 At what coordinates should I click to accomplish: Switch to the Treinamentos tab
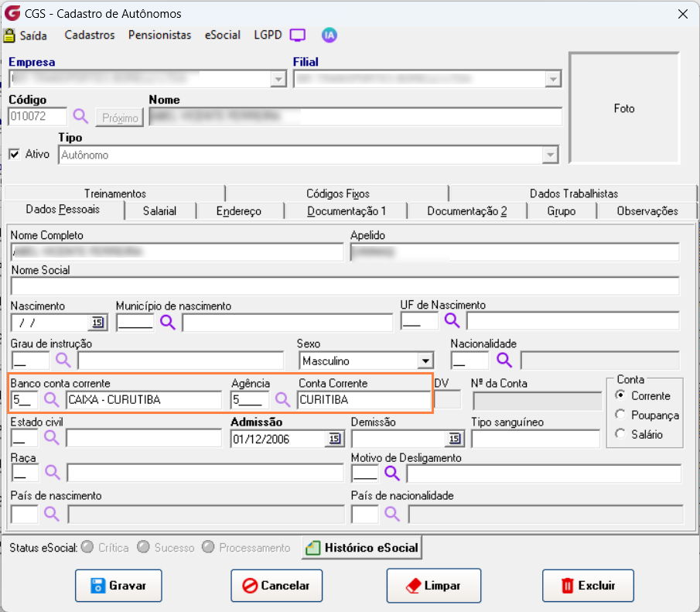click(115, 193)
